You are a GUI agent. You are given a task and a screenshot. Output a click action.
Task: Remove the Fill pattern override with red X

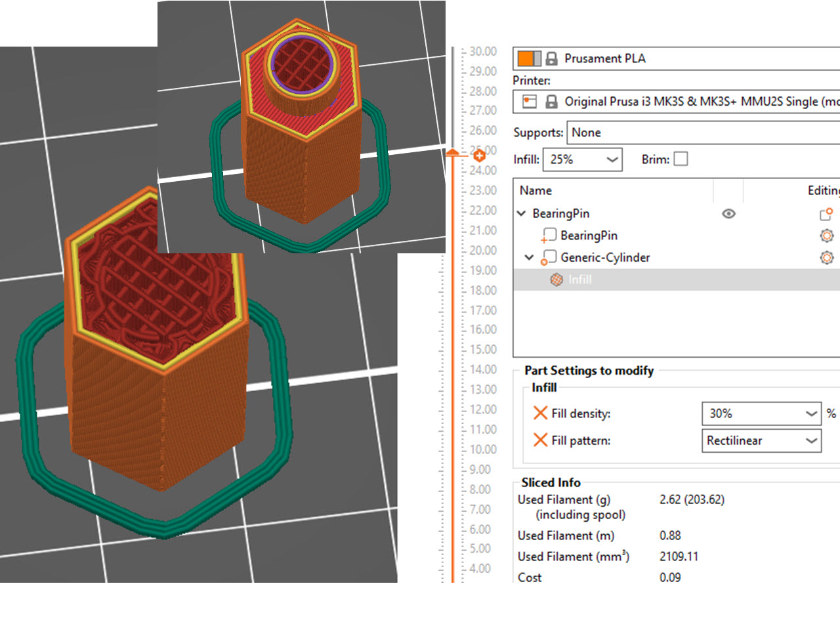pyautogui.click(x=540, y=440)
